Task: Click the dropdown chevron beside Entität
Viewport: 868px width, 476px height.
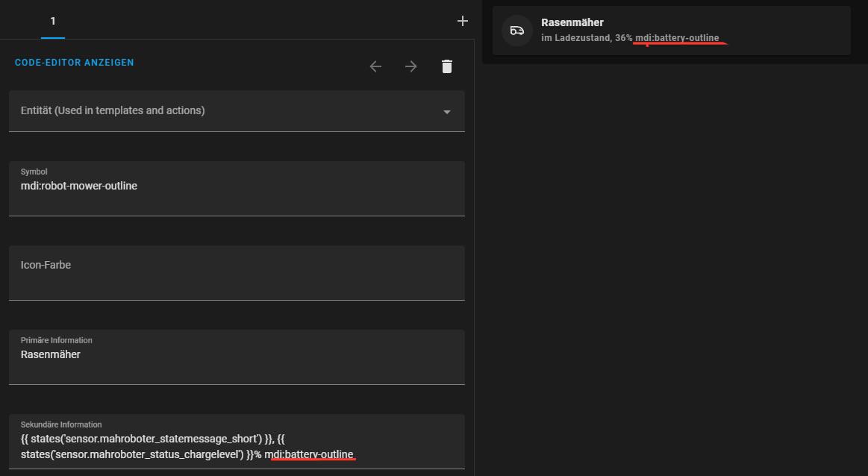Action: (x=446, y=110)
